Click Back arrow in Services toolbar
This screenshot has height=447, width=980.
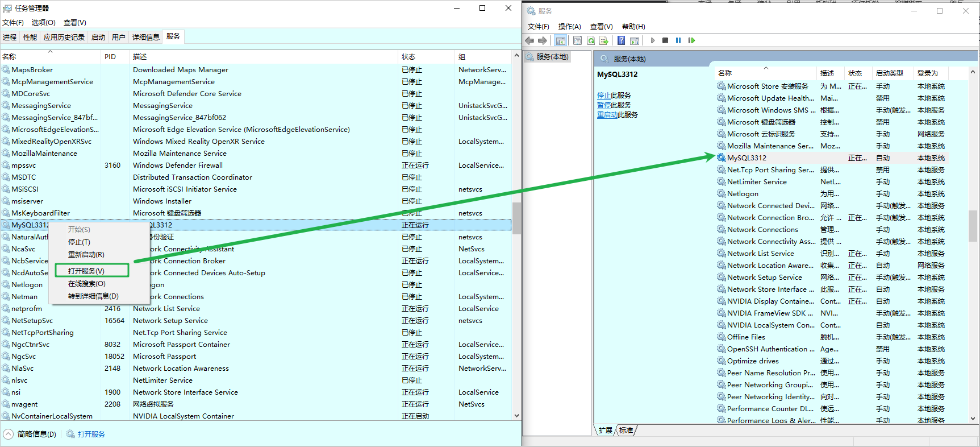coord(529,40)
